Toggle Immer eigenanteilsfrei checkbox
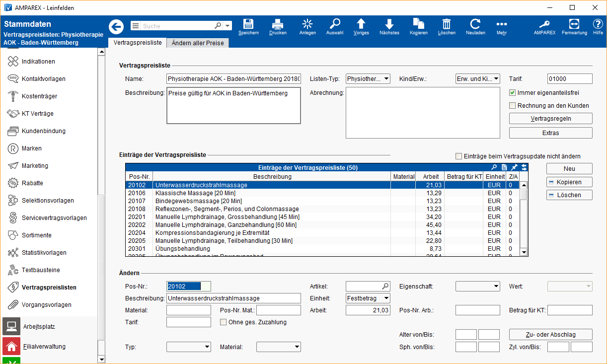Image resolution: width=607 pixels, height=364 pixels. (513, 92)
